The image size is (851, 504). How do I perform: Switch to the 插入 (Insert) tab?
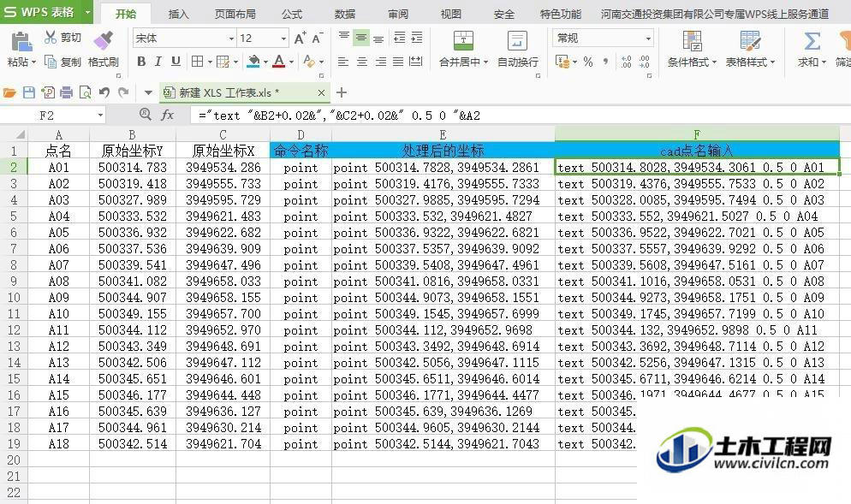pyautogui.click(x=179, y=14)
